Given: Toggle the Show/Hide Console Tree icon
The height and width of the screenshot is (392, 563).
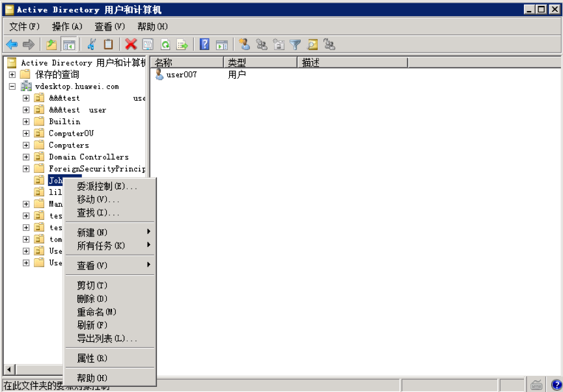Looking at the screenshot, I should (68, 45).
